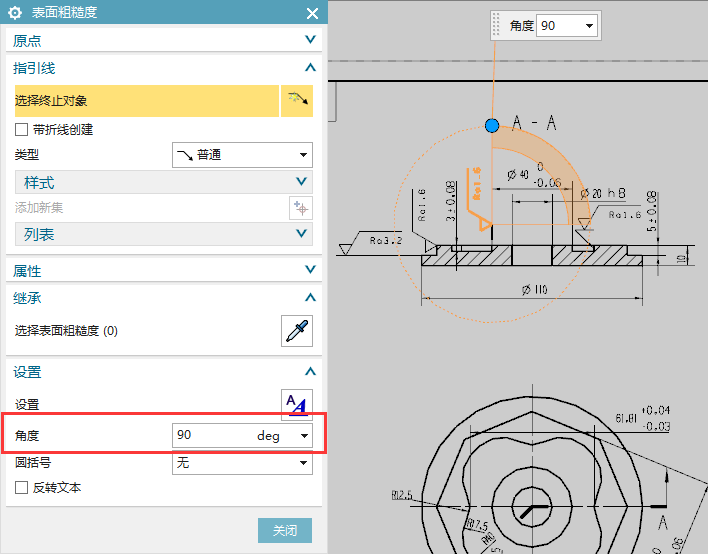The height and width of the screenshot is (554, 708).
Task: Enable the 带折线创建 checkbox
Action: [x=21, y=130]
